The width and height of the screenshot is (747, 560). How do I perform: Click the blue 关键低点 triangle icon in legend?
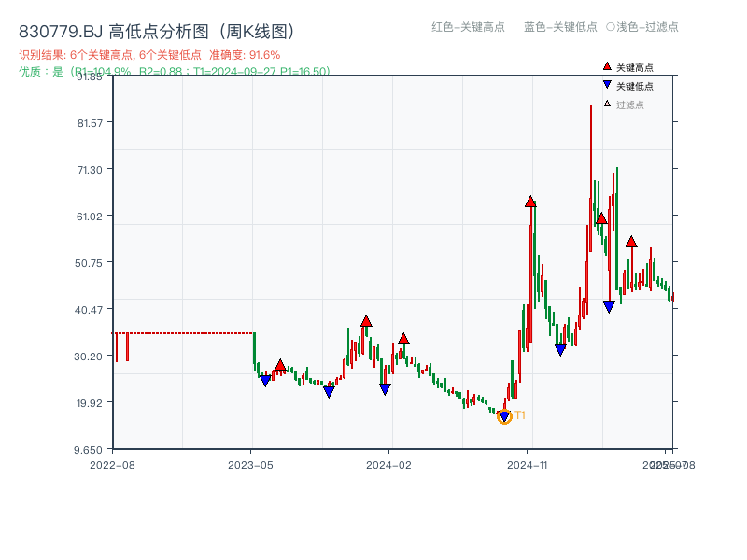[605, 83]
